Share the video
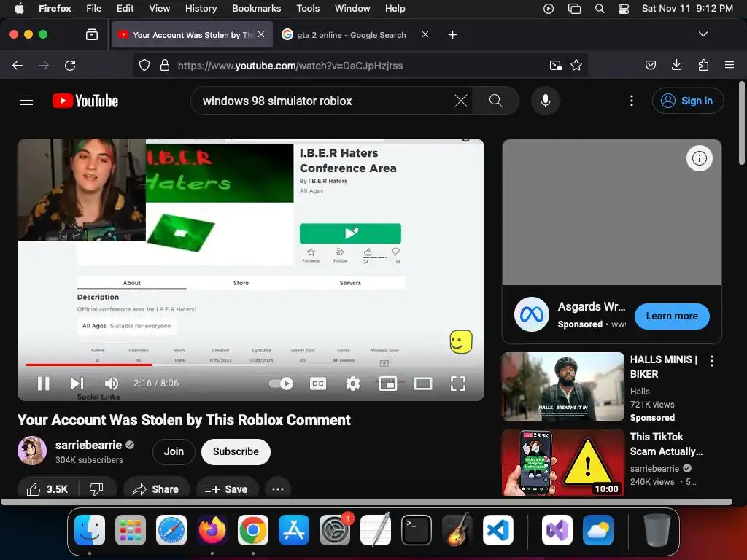The height and width of the screenshot is (560, 747). [x=156, y=489]
